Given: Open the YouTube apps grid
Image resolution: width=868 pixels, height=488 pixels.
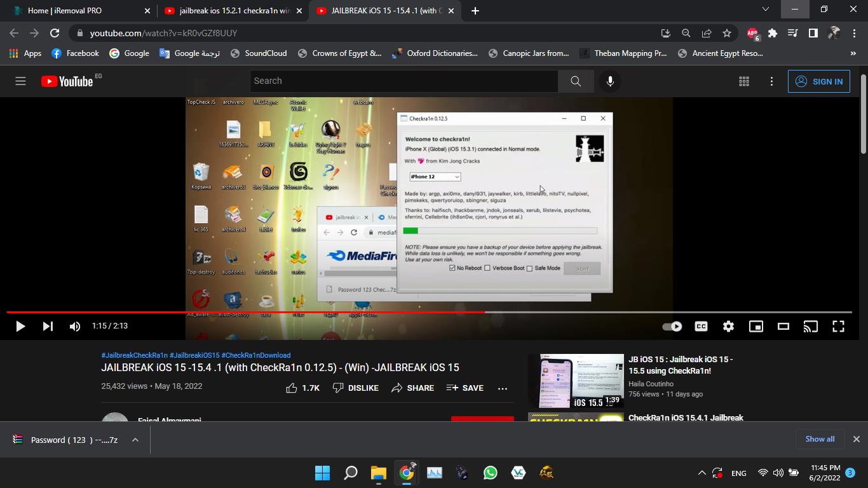Looking at the screenshot, I should 743,81.
